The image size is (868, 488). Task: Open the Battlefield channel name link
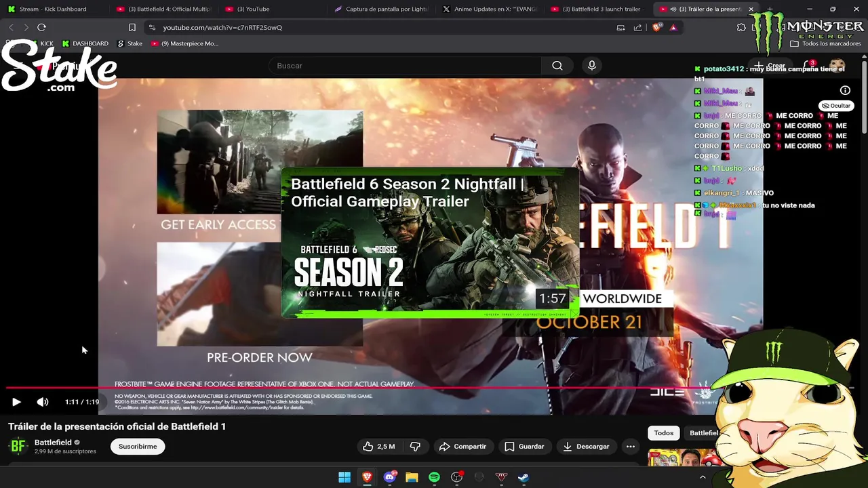tap(53, 442)
